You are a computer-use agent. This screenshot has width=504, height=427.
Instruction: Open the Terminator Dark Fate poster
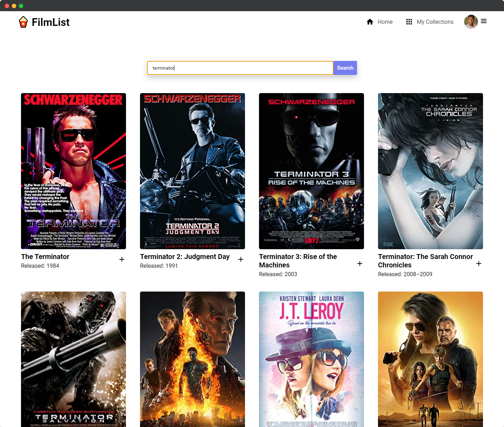(430, 359)
